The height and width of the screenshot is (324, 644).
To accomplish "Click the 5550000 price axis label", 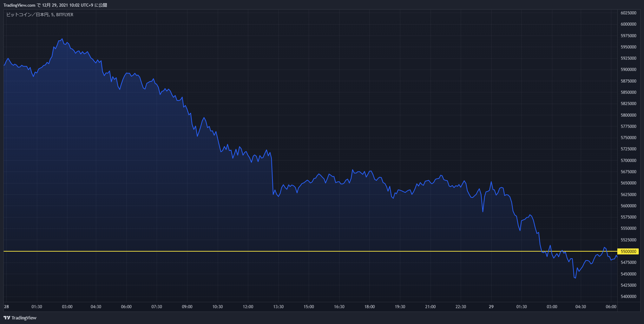I will click(x=628, y=228).
